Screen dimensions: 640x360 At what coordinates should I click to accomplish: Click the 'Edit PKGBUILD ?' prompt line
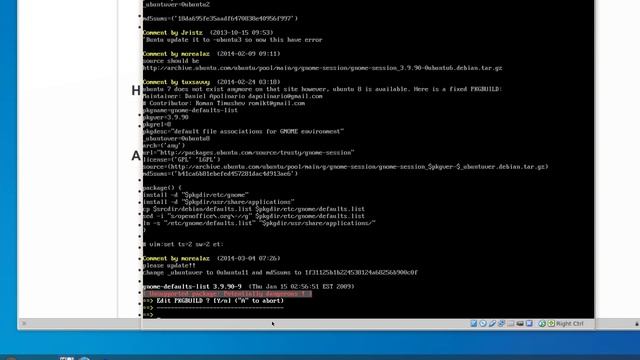213,301
